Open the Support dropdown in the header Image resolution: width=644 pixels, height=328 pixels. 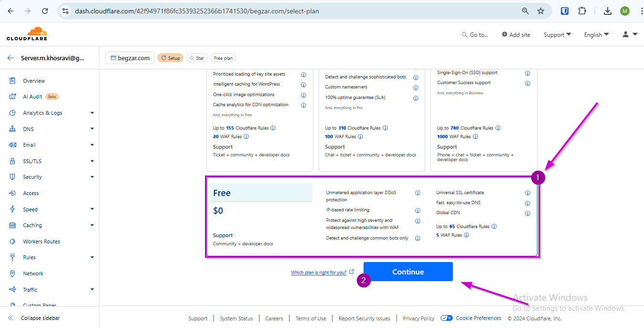click(x=557, y=35)
